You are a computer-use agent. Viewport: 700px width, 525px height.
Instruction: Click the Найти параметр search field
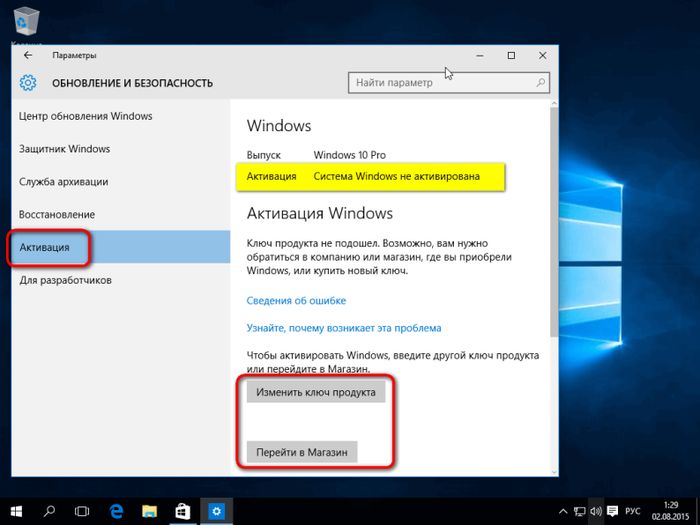(449, 83)
